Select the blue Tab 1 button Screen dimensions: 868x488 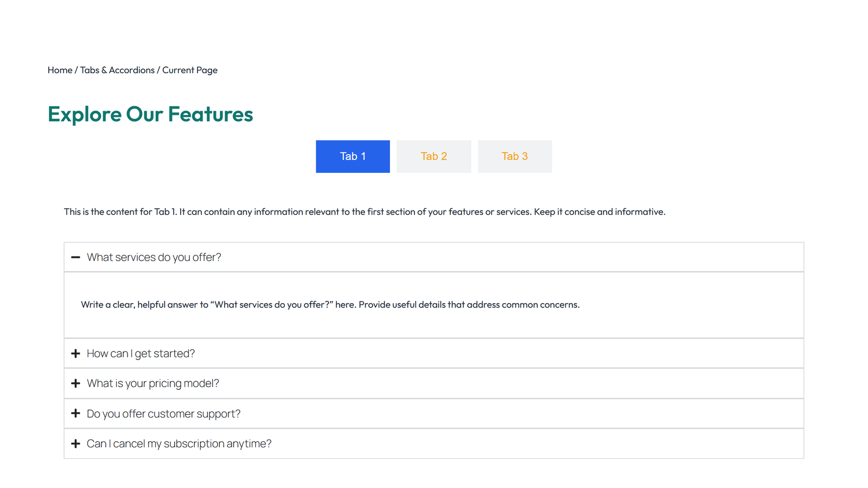(353, 157)
